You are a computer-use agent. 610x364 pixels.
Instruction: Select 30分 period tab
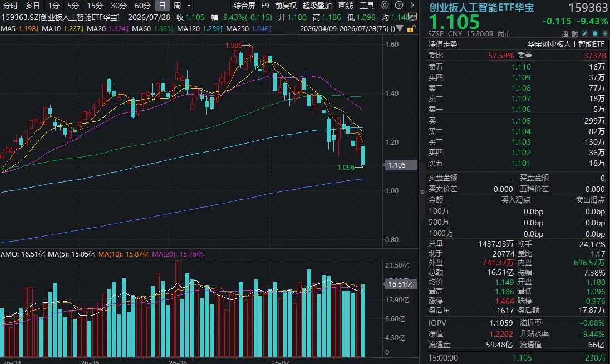119,6
